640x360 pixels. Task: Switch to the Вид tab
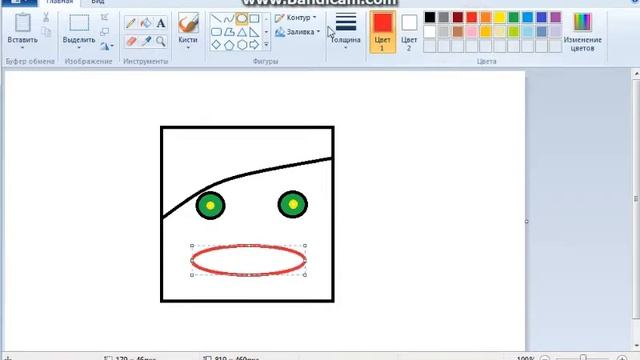point(98,2)
